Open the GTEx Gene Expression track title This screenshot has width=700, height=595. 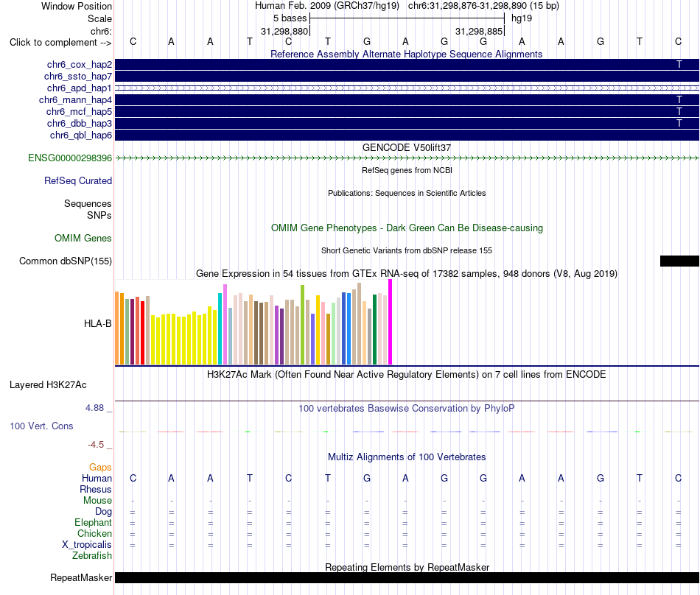coord(406,273)
